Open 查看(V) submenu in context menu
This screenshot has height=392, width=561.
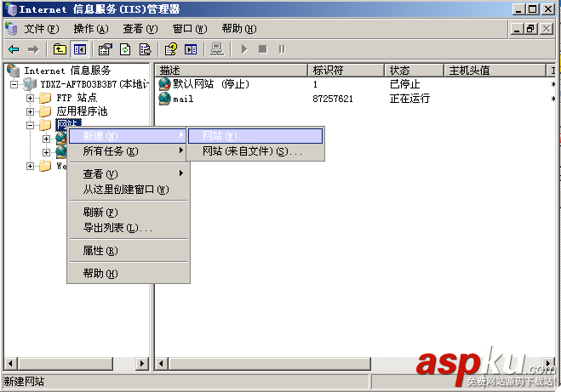click(128, 174)
